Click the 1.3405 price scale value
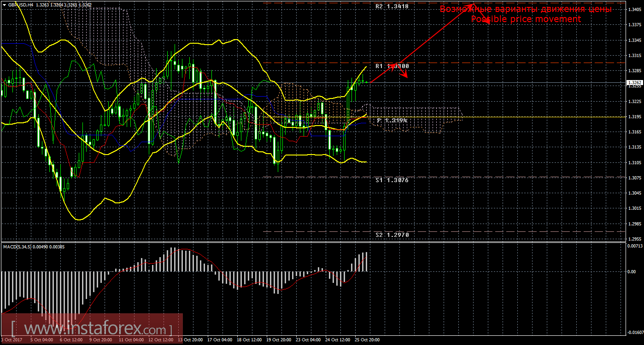Screen dimensions: 644x345 [634, 10]
